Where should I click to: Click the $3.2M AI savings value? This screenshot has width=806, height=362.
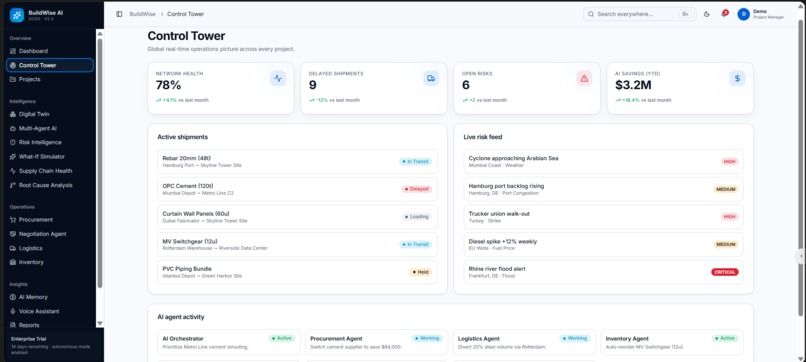(x=634, y=85)
